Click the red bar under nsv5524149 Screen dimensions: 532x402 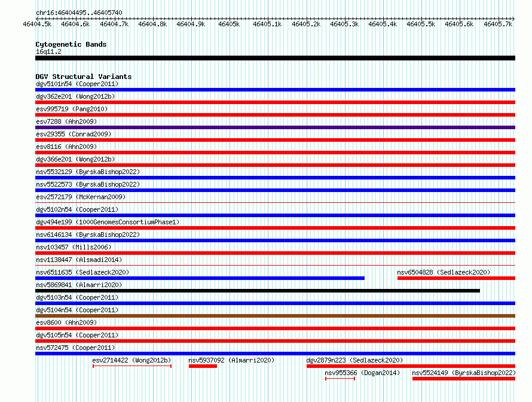(464, 379)
